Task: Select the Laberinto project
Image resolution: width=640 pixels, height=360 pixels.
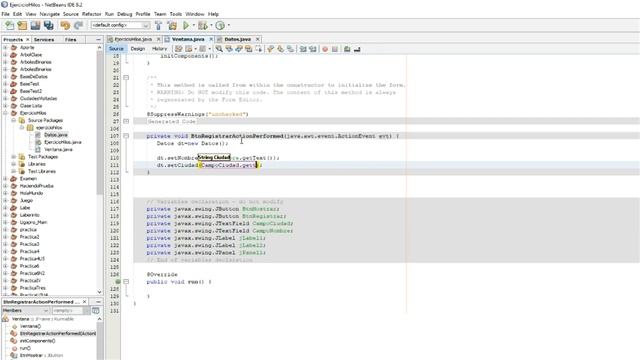Action: (x=30, y=215)
